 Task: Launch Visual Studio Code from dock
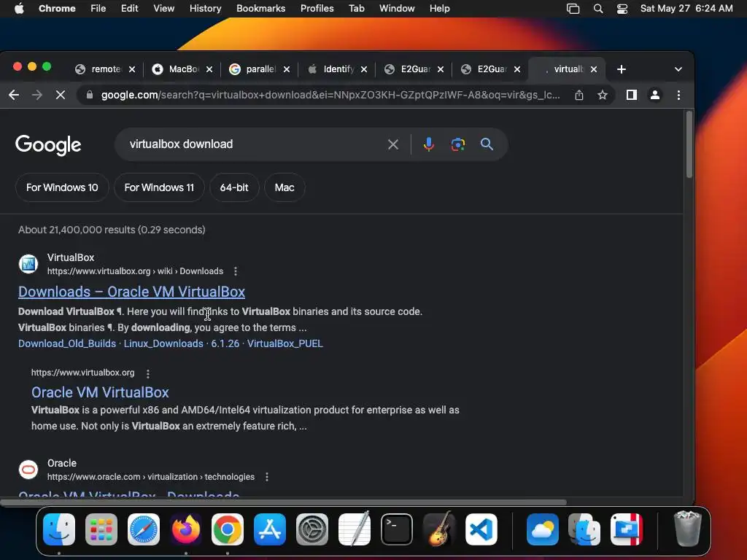pyautogui.click(x=481, y=529)
